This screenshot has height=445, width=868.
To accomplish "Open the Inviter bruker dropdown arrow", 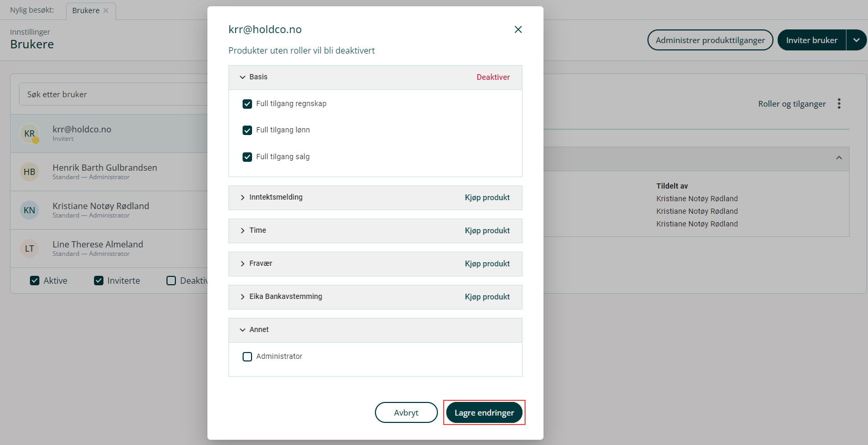I will point(856,40).
